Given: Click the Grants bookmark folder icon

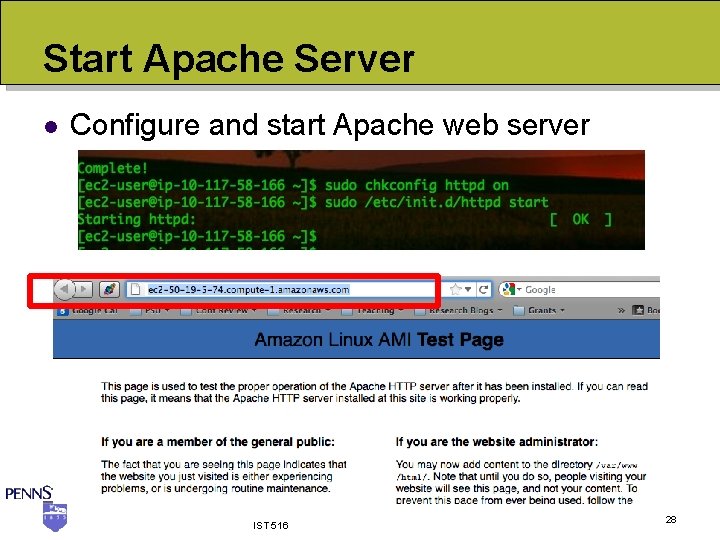Looking at the screenshot, I should point(518,311).
